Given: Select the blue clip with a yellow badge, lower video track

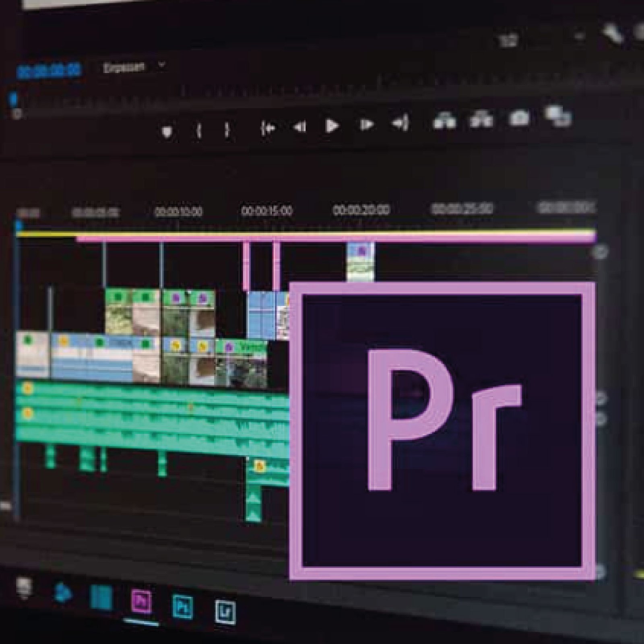Looking at the screenshot, I should click(x=69, y=357).
